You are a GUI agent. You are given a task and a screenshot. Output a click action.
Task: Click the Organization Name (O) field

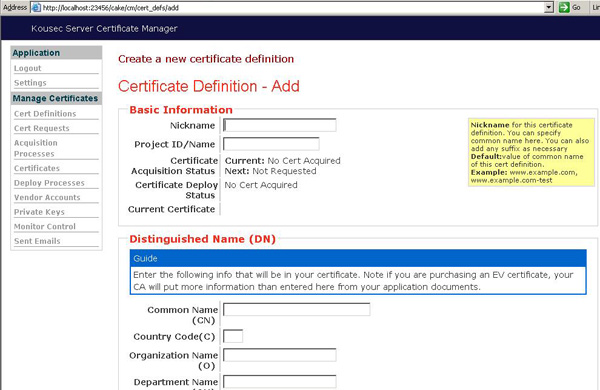tap(280, 355)
